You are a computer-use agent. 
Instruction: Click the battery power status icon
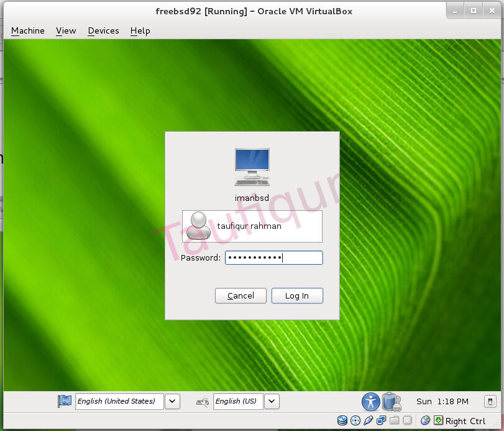click(392, 402)
